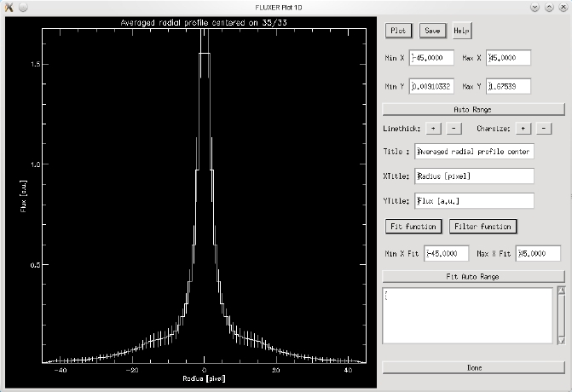Focus the Min X input field
The image size is (572, 392).
pos(431,58)
